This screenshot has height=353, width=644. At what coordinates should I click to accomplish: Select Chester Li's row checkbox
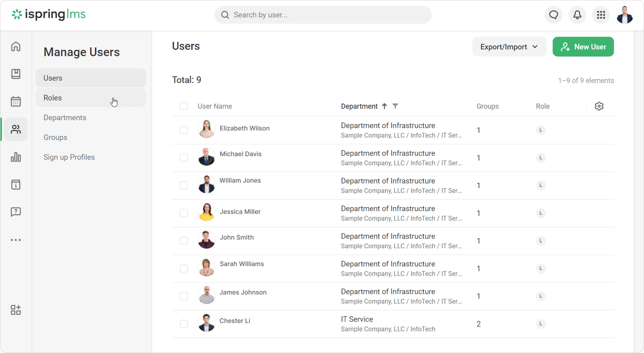tap(184, 324)
